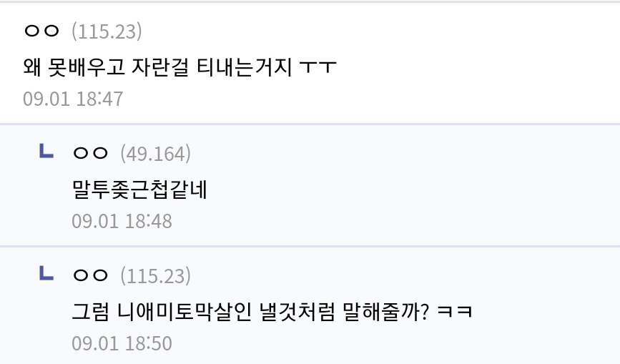Click the reply arrow icon beside the 18:50 reply
Screen dimensions: 620x364
pos(46,273)
